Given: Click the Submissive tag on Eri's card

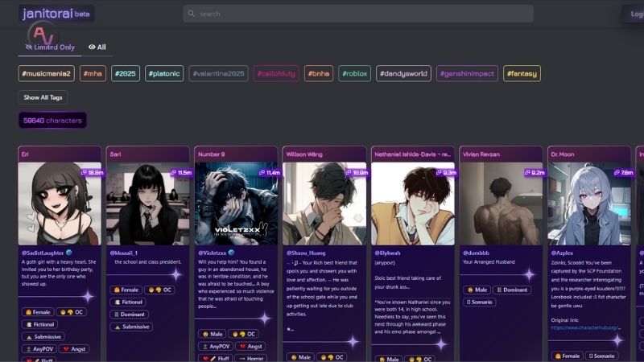Looking at the screenshot, I should (x=43, y=336).
